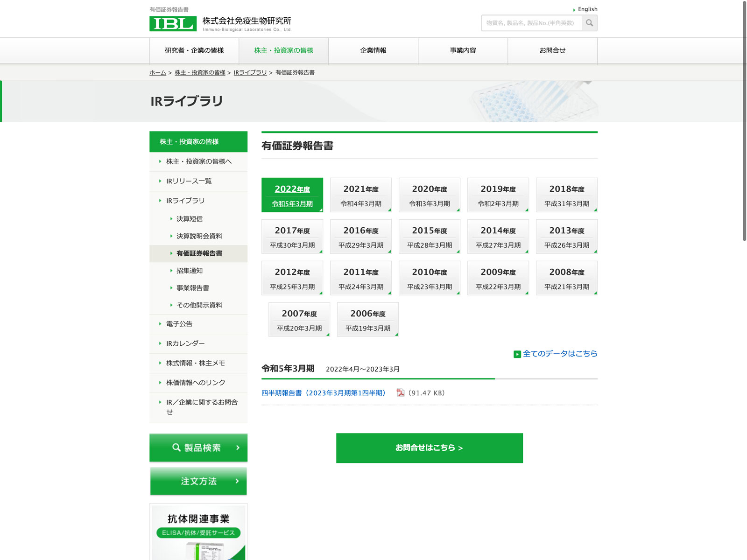Viewport: 747px width, 560px height.
Task: Click the IBL company logo
Action: pos(173,24)
